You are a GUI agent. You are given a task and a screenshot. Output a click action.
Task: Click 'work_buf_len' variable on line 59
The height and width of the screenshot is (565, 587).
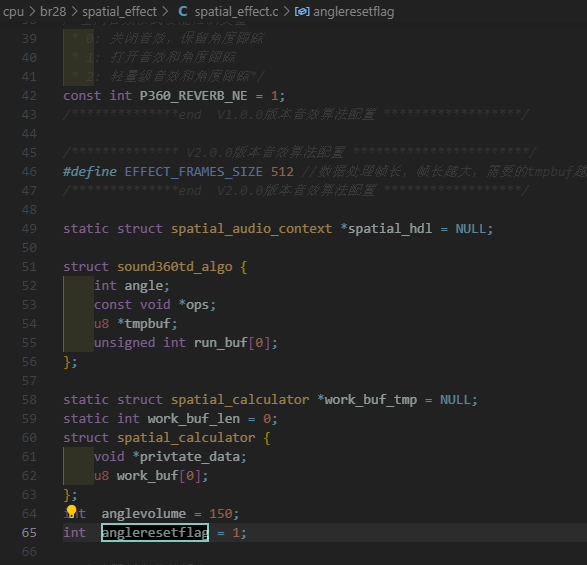(194, 419)
